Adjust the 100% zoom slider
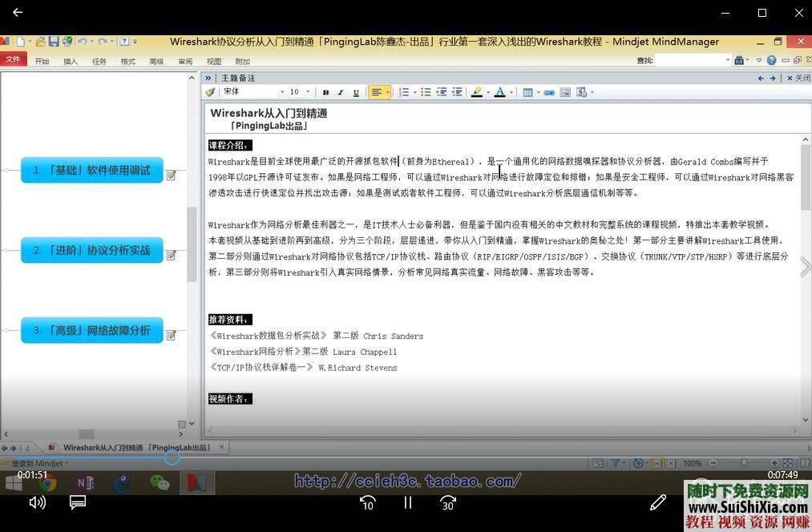The width and height of the screenshot is (812, 532). [x=745, y=463]
